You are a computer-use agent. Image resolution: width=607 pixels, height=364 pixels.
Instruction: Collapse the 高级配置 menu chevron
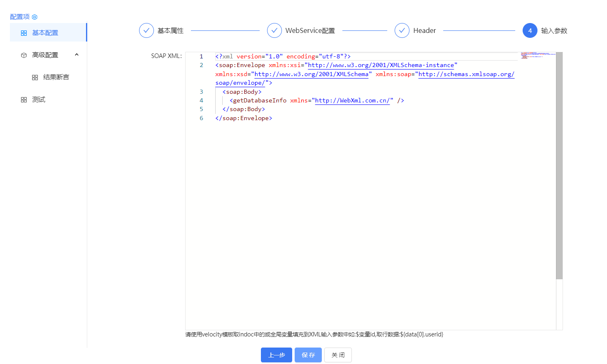pos(77,55)
